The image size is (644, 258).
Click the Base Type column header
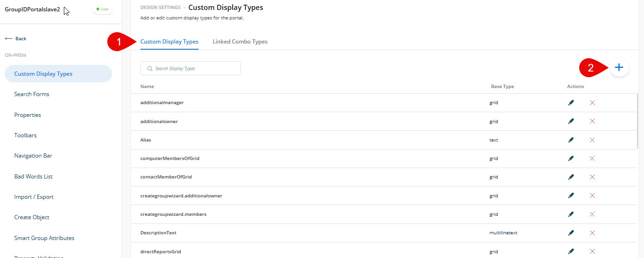pos(502,87)
